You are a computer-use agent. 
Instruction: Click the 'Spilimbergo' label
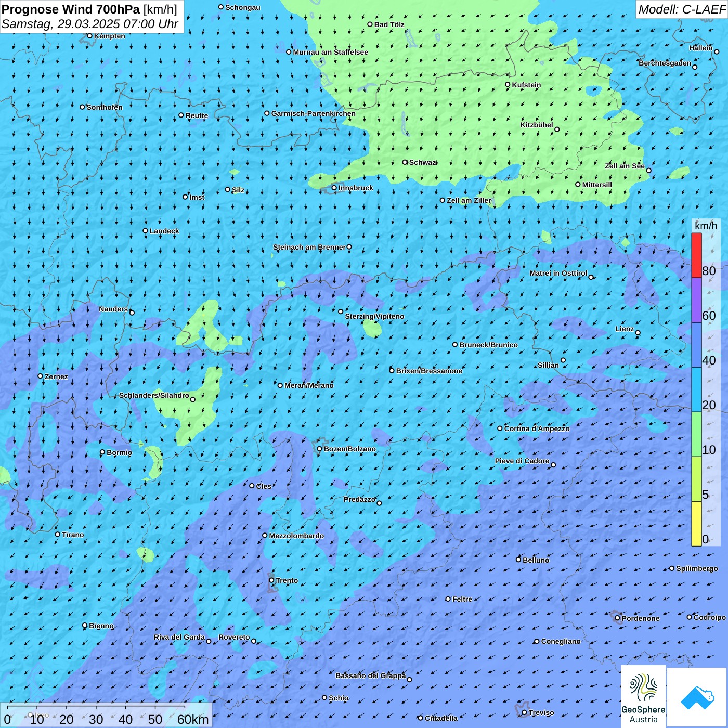tap(697, 568)
